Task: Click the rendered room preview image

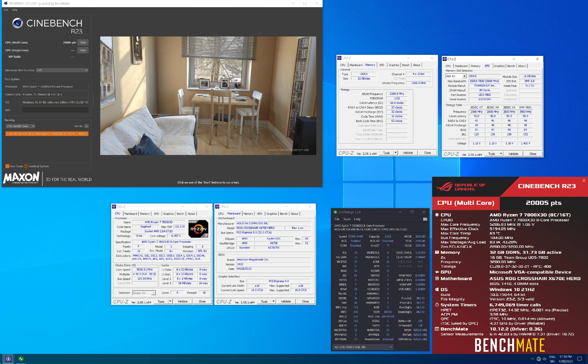Action: coord(208,96)
